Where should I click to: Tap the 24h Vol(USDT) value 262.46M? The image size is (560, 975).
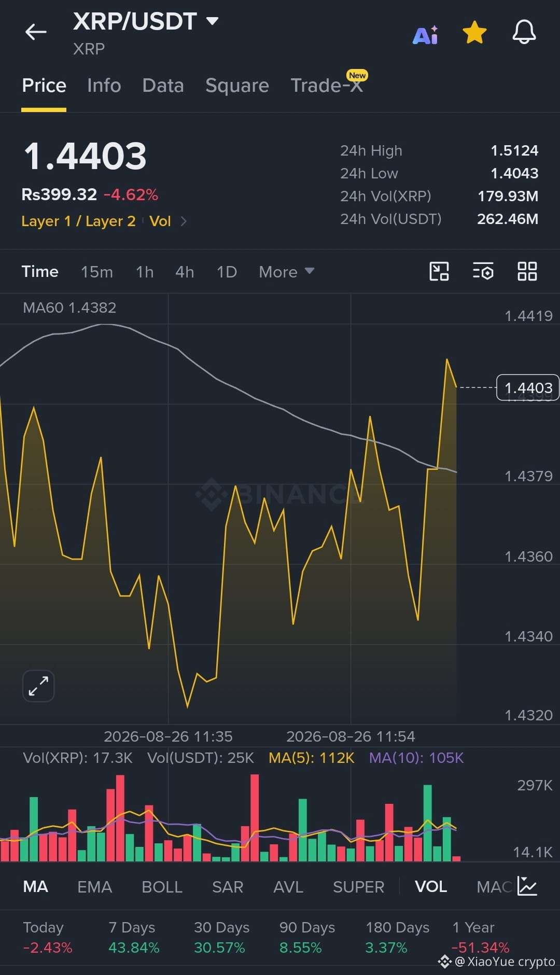508,219
